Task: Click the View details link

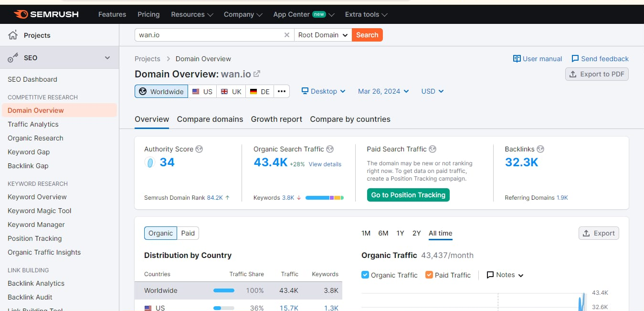Action: [325, 164]
